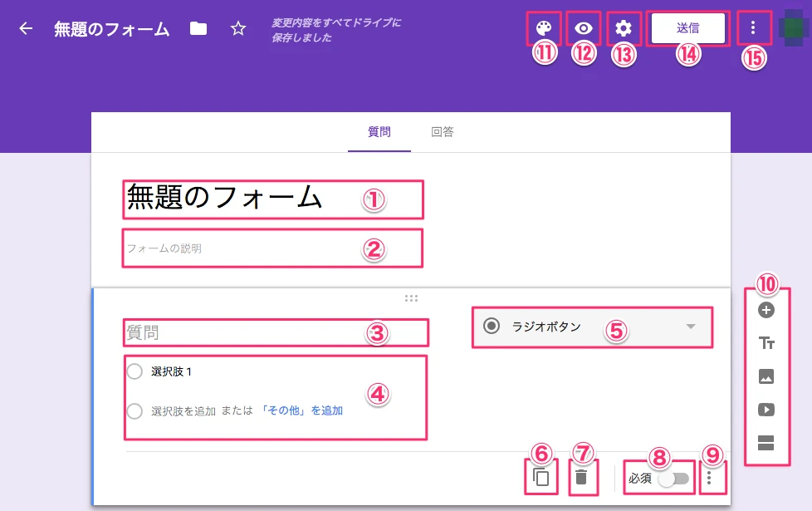Switch to the 質問 tab
Viewport: 812px width, 511px height.
[x=379, y=132]
